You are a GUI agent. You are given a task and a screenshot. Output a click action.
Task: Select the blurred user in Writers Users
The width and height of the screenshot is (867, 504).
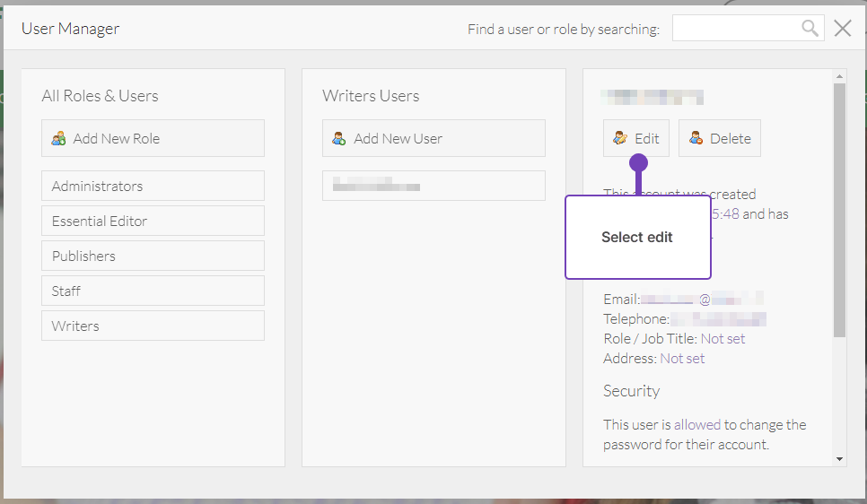pyautogui.click(x=433, y=186)
